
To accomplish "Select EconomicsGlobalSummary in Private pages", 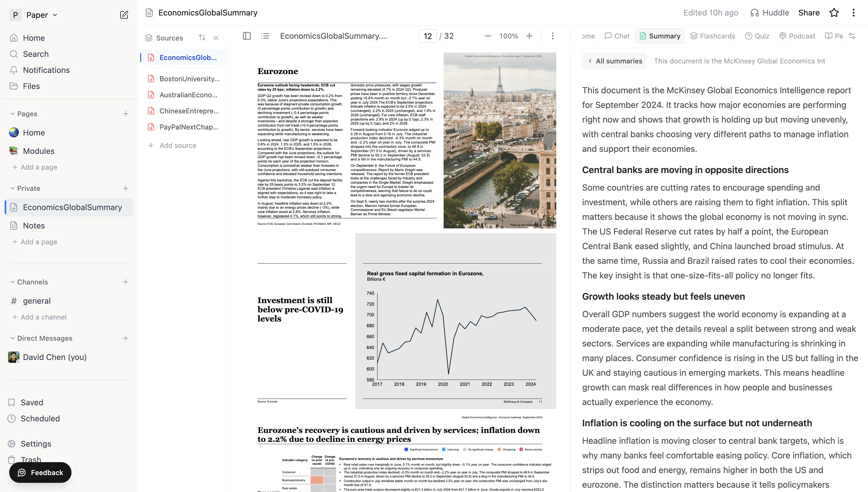I will pos(69,207).
